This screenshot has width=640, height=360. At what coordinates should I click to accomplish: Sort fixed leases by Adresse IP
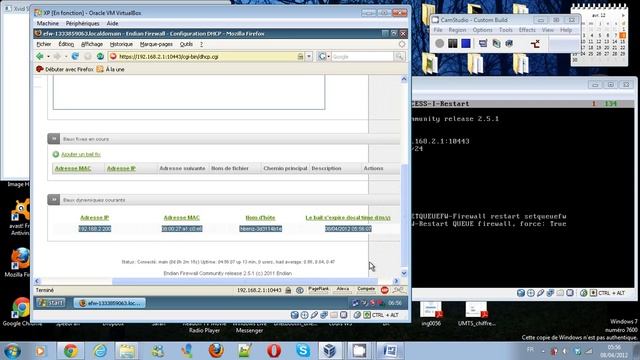(x=121, y=168)
